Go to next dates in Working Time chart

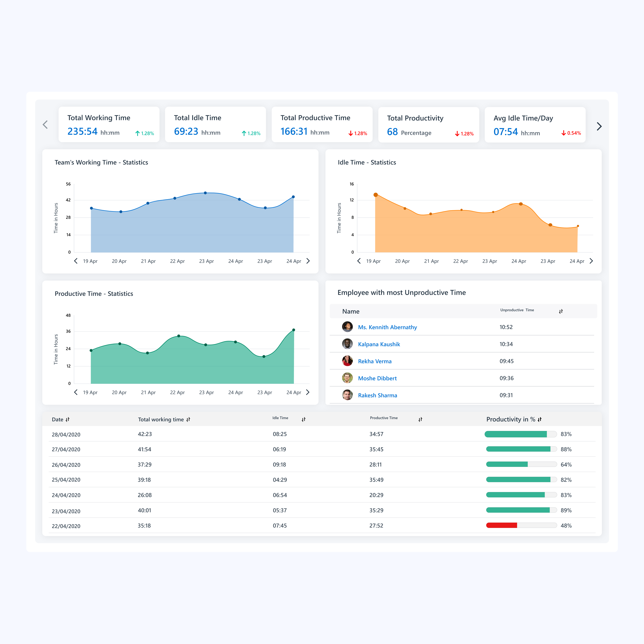click(308, 261)
